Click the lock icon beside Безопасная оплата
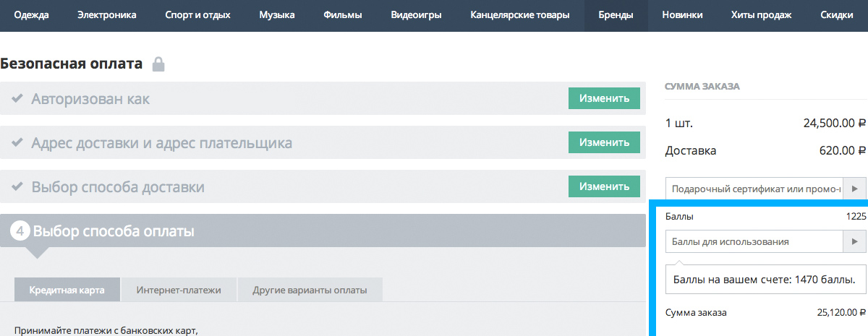This screenshot has width=868, height=336. (158, 65)
